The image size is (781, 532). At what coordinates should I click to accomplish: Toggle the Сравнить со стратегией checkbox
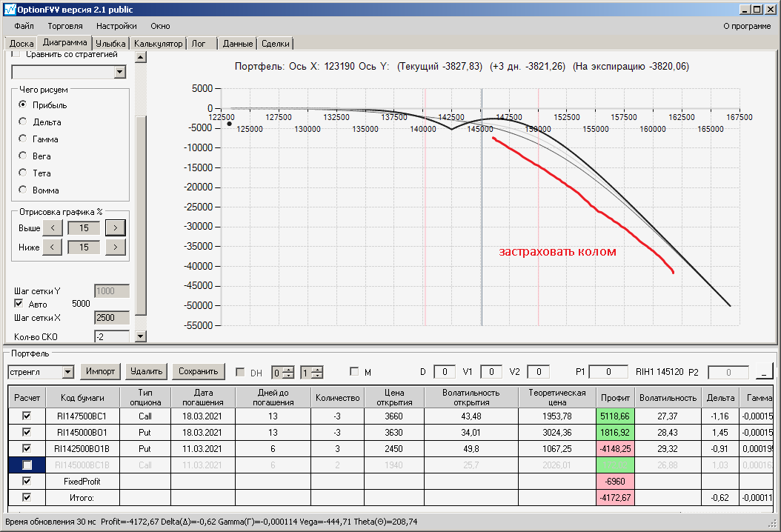pos(16,54)
